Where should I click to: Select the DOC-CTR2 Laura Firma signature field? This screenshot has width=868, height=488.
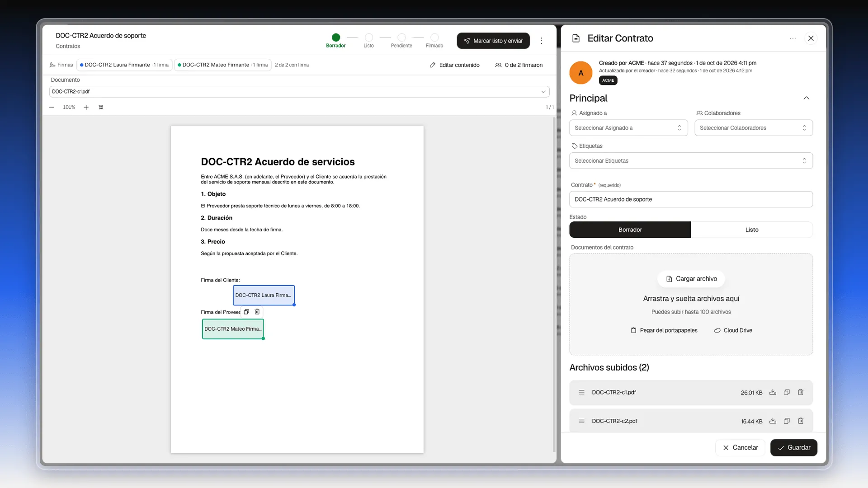[x=264, y=295]
